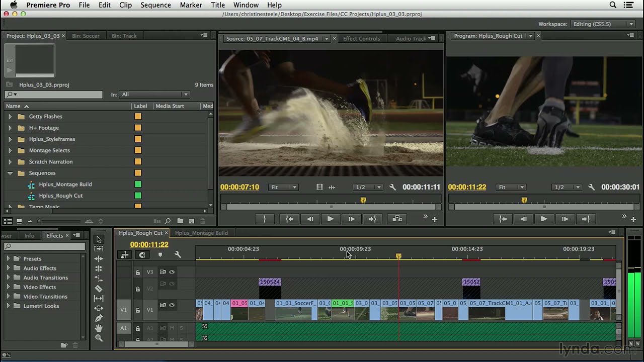Open the In: All search scope dropdown

click(x=154, y=95)
